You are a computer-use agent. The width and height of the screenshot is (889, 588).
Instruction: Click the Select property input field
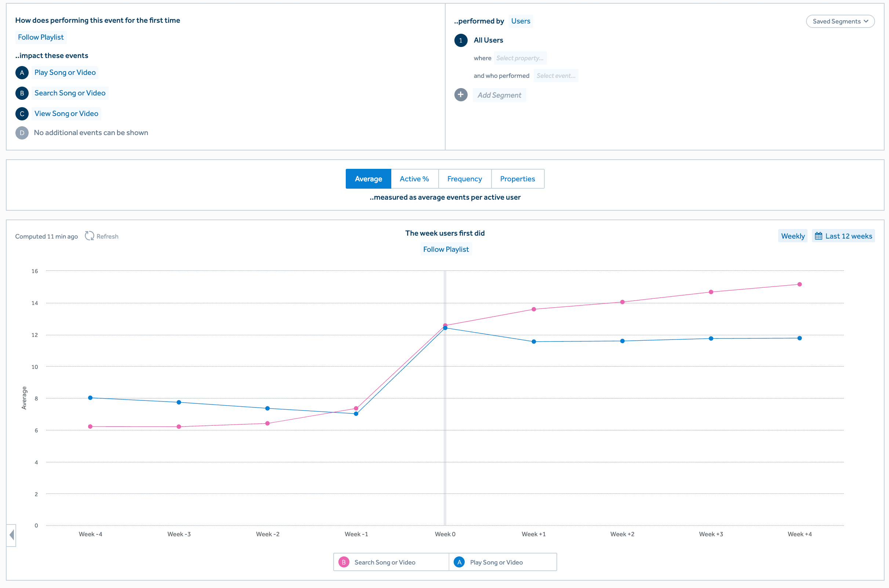(x=520, y=58)
